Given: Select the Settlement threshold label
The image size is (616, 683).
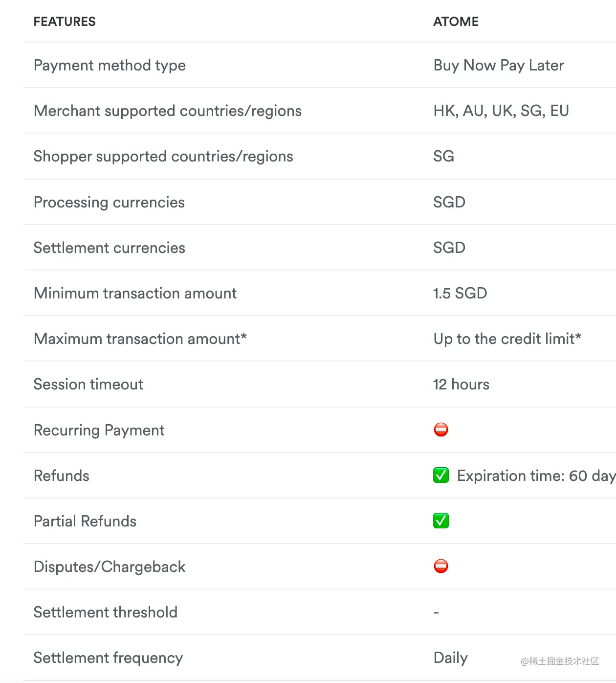Looking at the screenshot, I should (106, 612).
